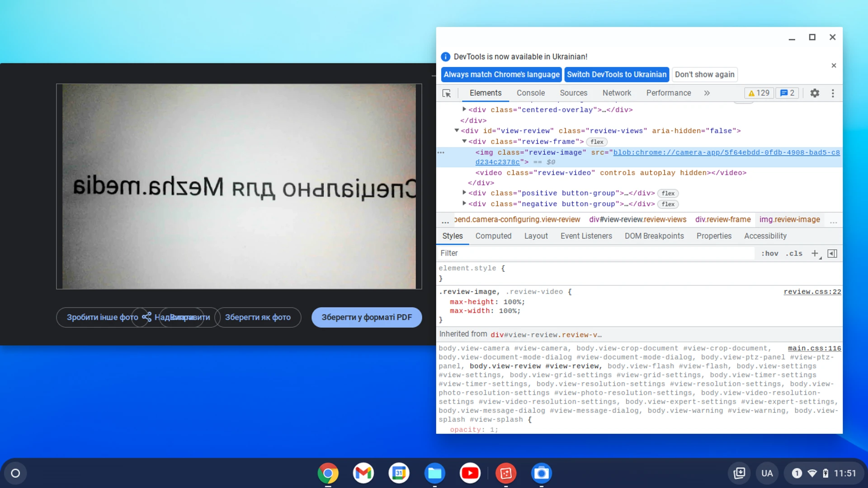The height and width of the screenshot is (488, 868).
Task: Open the DevTools three-dot customization menu
Action: [833, 93]
